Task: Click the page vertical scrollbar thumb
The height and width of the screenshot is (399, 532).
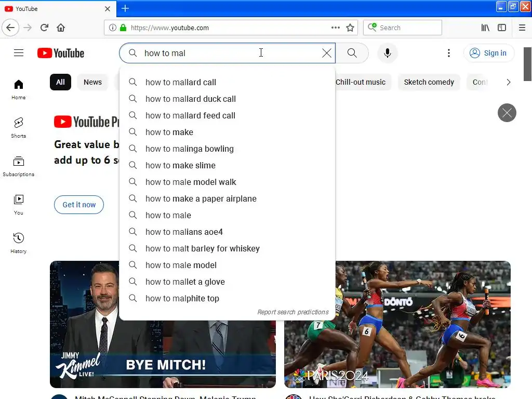Action: pos(527,64)
